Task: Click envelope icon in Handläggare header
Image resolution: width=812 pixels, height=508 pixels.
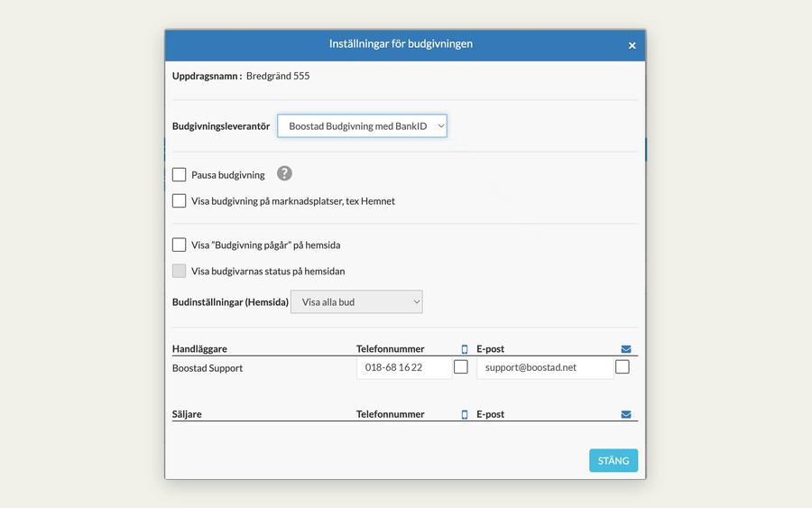Action: [x=626, y=349]
